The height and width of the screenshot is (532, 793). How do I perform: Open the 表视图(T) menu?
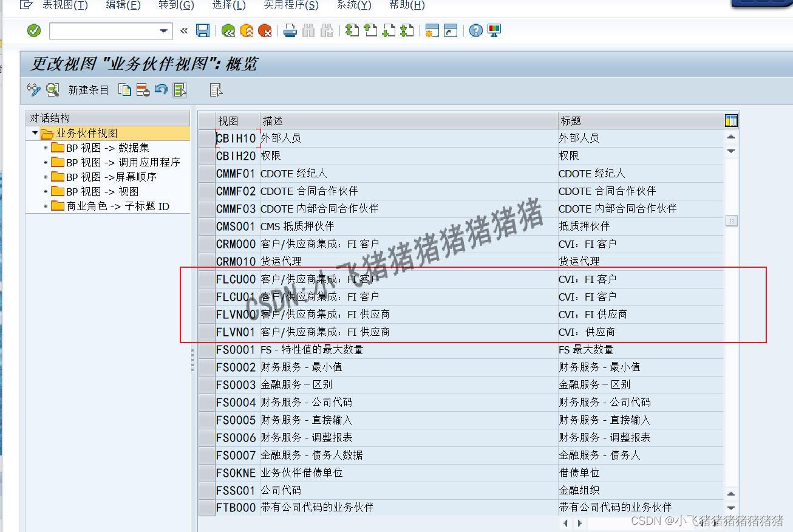(x=65, y=5)
